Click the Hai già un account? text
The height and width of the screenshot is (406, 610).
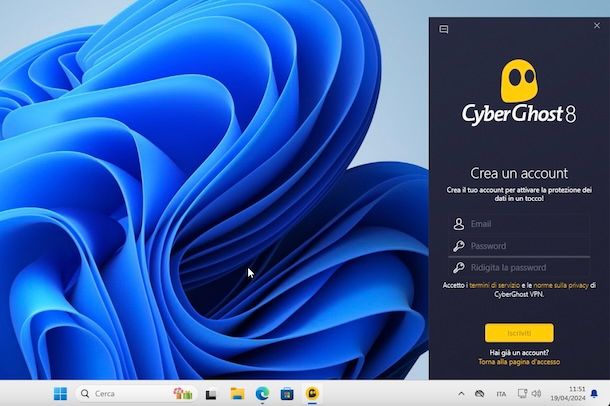[519, 353]
